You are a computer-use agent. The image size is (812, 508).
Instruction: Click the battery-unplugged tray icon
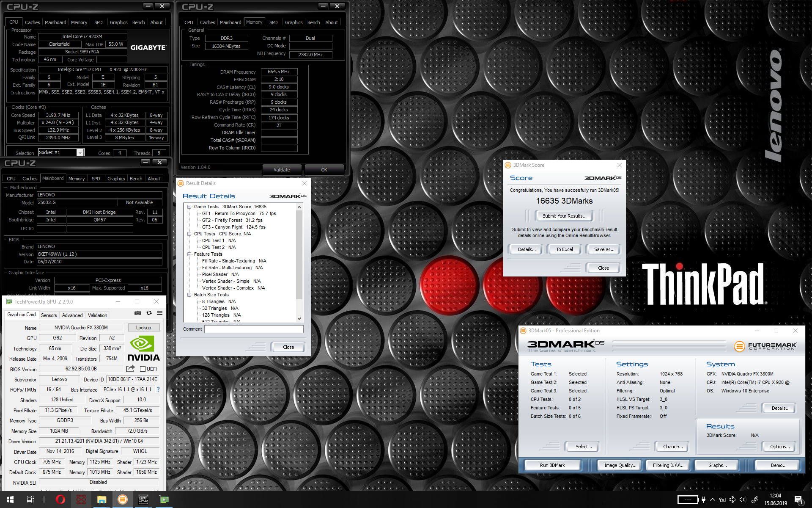pyautogui.click(x=723, y=500)
